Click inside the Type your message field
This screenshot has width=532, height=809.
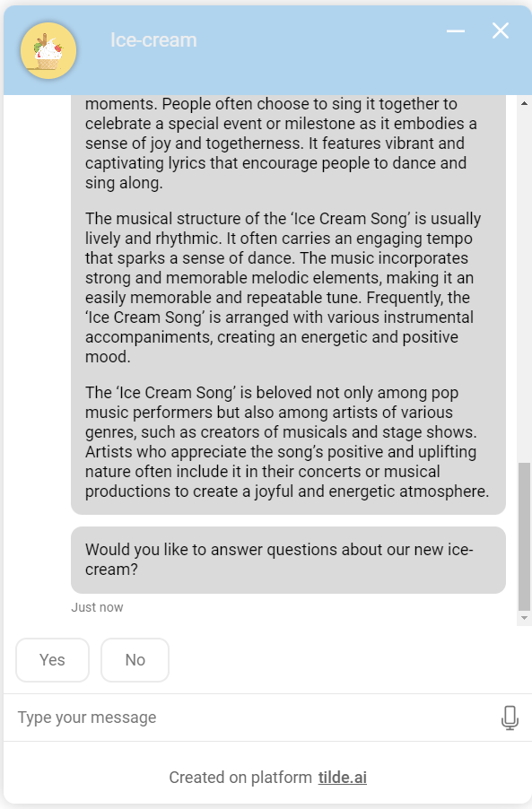(179, 718)
